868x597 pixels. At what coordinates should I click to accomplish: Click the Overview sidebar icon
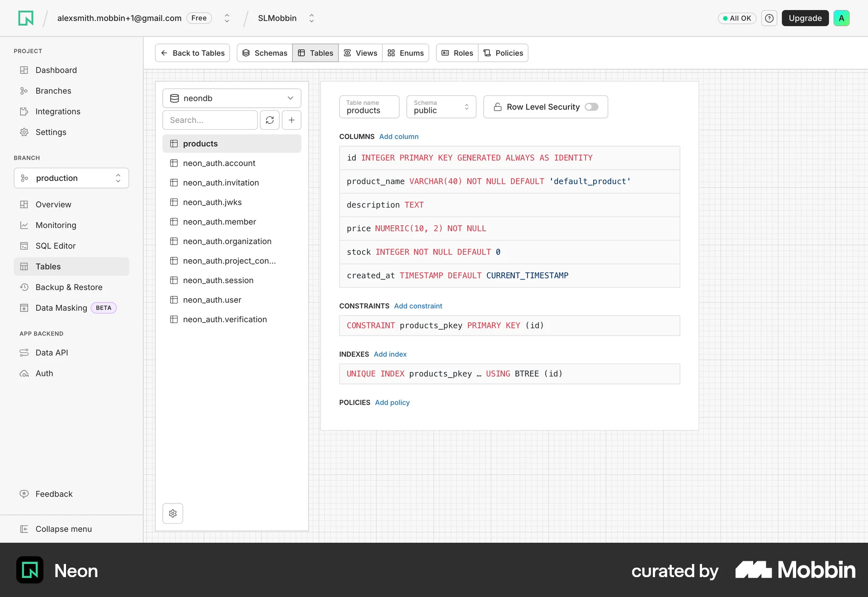click(24, 204)
